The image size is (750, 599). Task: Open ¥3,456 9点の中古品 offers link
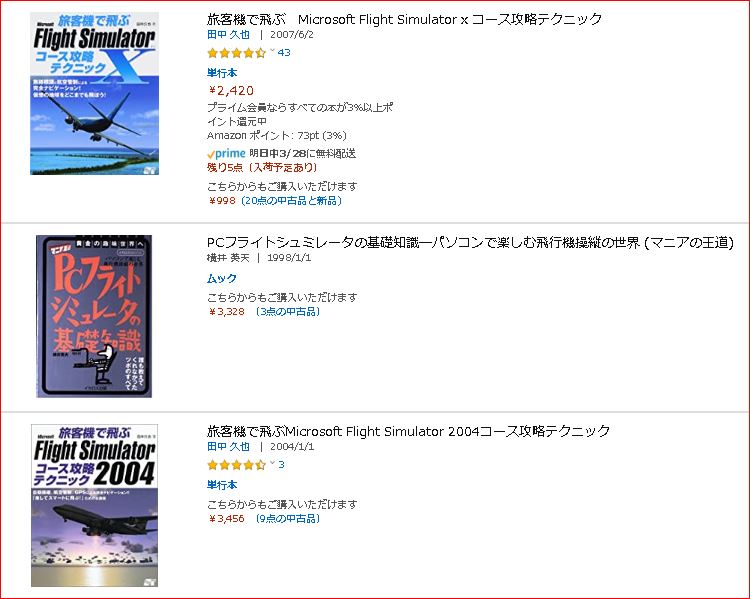pyautogui.click(x=264, y=518)
